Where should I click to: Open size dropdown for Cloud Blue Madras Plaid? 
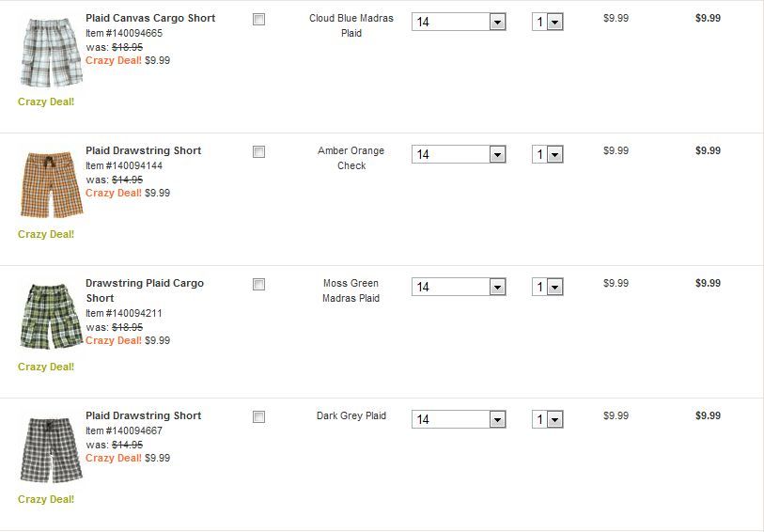click(459, 22)
